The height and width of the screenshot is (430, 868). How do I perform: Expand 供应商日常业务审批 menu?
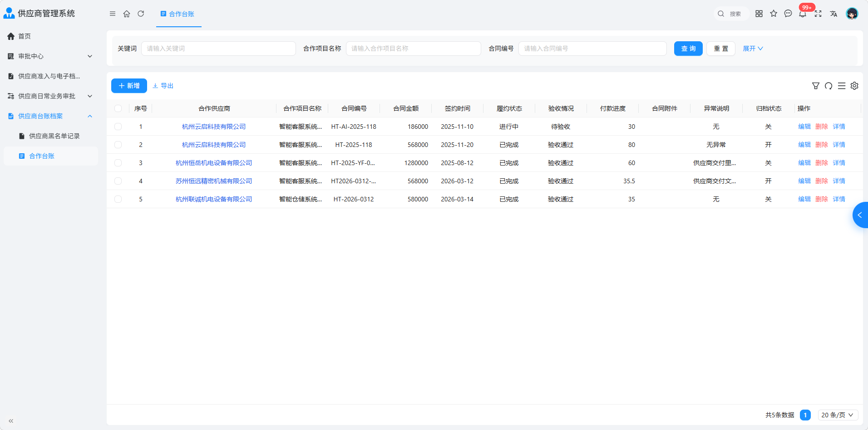pos(50,96)
